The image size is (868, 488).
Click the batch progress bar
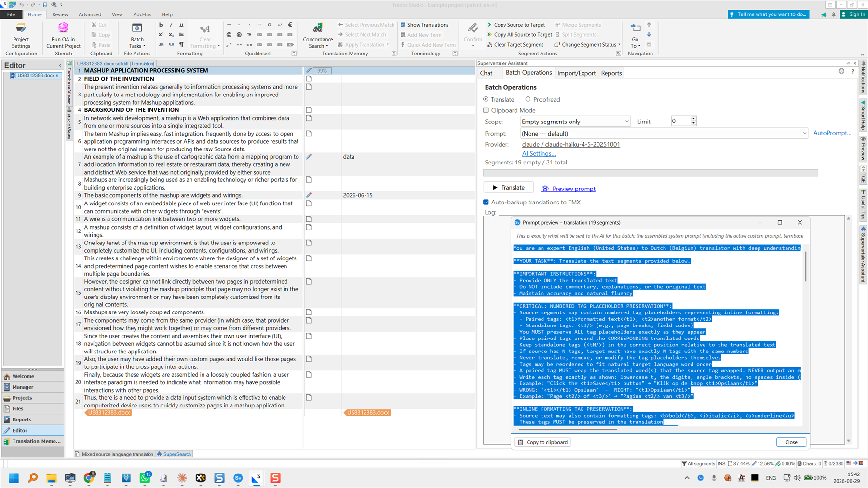pyautogui.click(x=651, y=173)
